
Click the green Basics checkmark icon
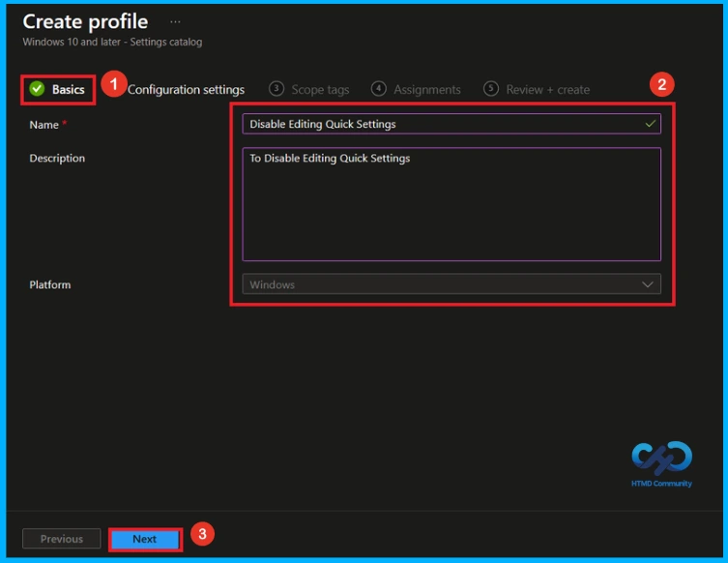click(37, 89)
